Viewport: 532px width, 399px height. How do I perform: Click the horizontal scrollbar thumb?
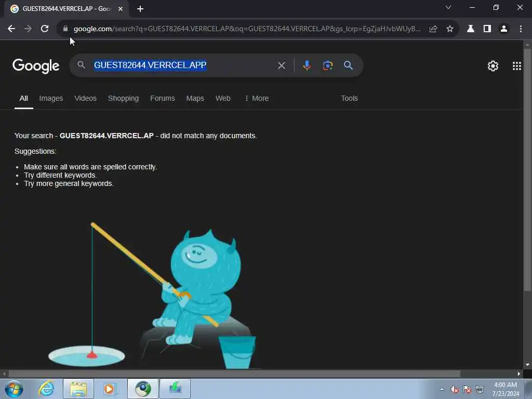(234, 374)
